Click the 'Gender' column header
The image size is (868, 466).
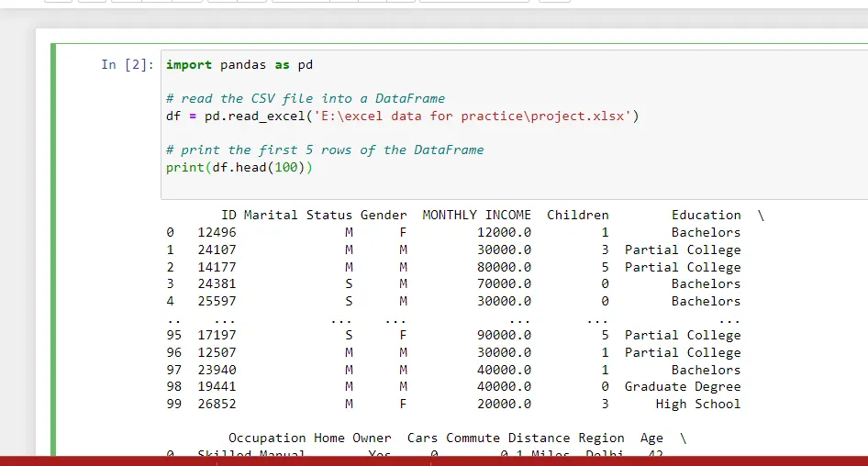[x=384, y=216]
